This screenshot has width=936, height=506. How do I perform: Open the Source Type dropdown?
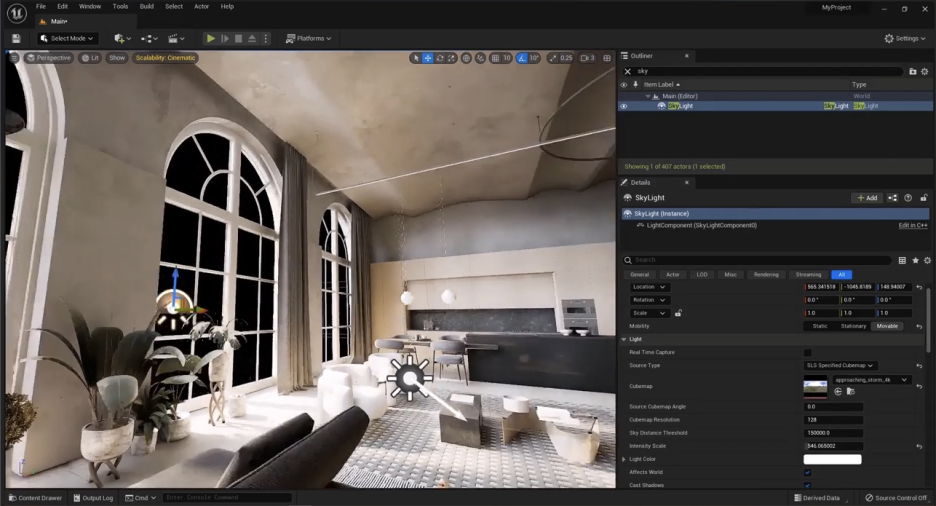click(839, 365)
